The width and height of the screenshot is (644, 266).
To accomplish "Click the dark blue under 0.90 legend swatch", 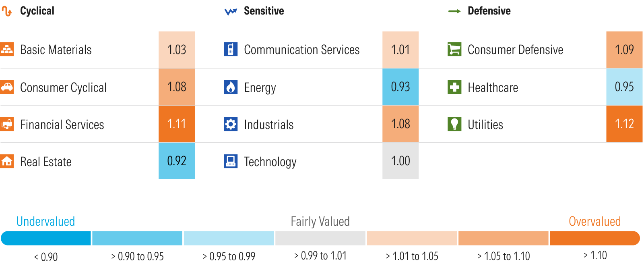I will [46, 238].
